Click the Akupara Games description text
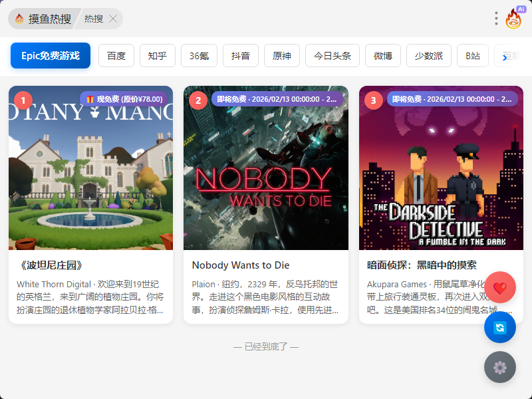Image resolution: width=532 pixels, height=399 pixels. pyautogui.click(x=440, y=297)
